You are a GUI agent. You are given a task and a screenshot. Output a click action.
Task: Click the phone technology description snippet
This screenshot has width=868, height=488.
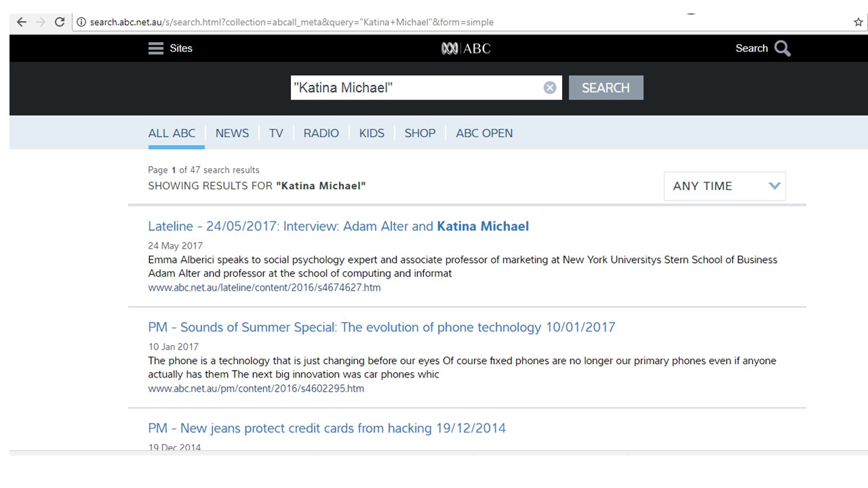(462, 367)
